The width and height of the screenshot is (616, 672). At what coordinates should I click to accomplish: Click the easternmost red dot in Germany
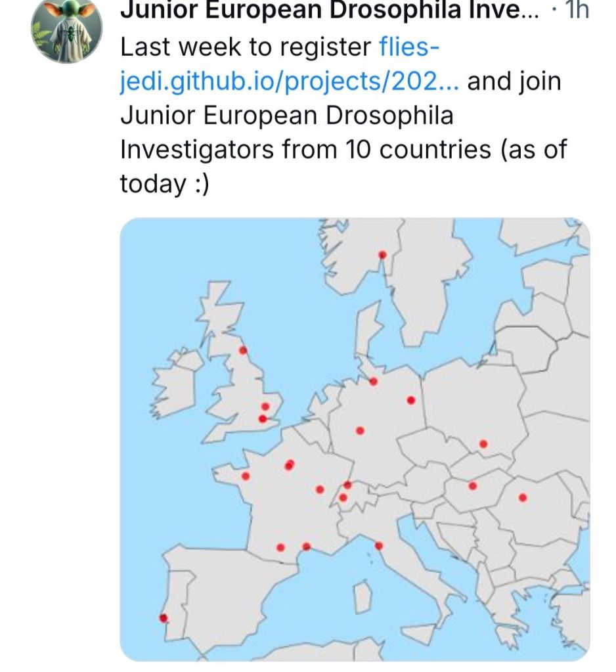(411, 400)
